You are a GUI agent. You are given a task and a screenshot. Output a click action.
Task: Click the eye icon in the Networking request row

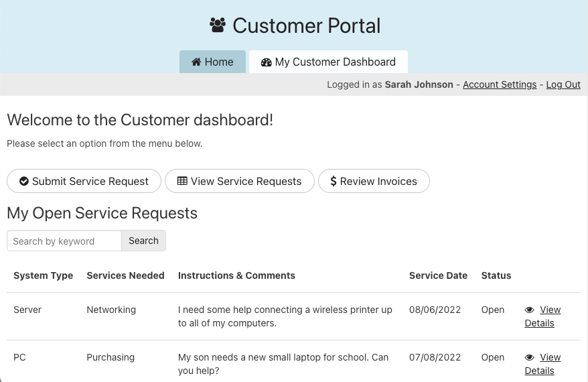pos(530,310)
